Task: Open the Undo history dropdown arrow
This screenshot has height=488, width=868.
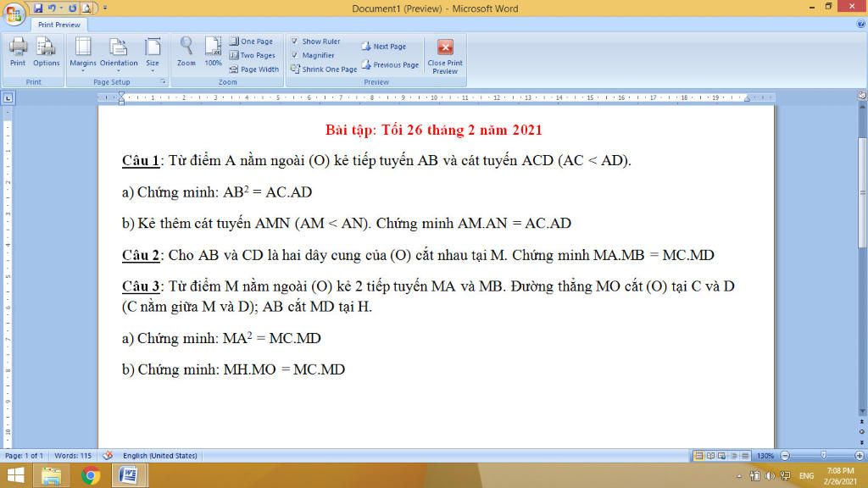Action: (x=61, y=8)
